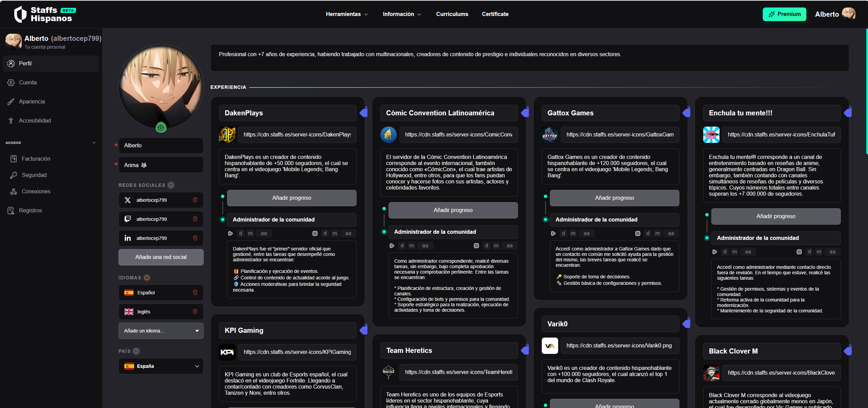The height and width of the screenshot is (408, 868).
Task: Open Accesibilidad in the sidebar
Action: coord(51,121)
